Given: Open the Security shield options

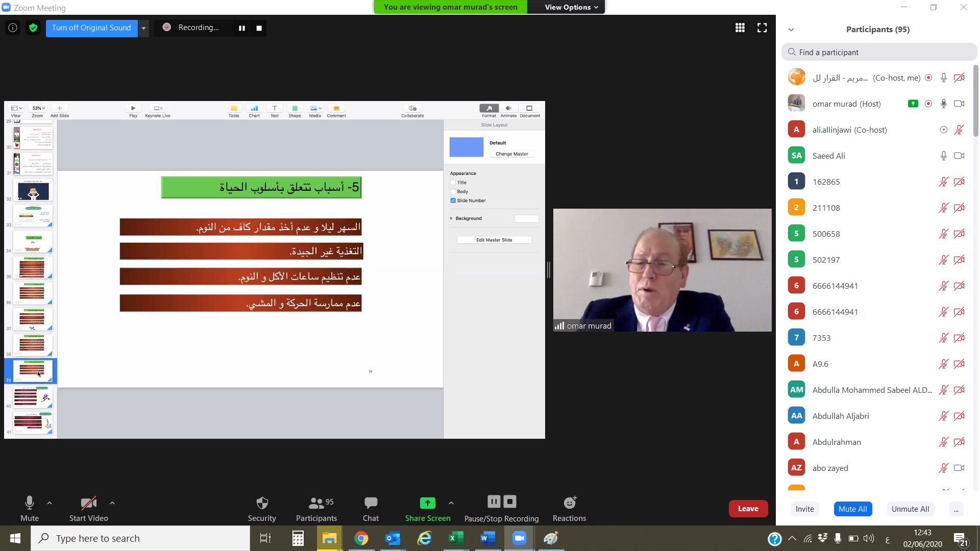Looking at the screenshot, I should tap(262, 508).
